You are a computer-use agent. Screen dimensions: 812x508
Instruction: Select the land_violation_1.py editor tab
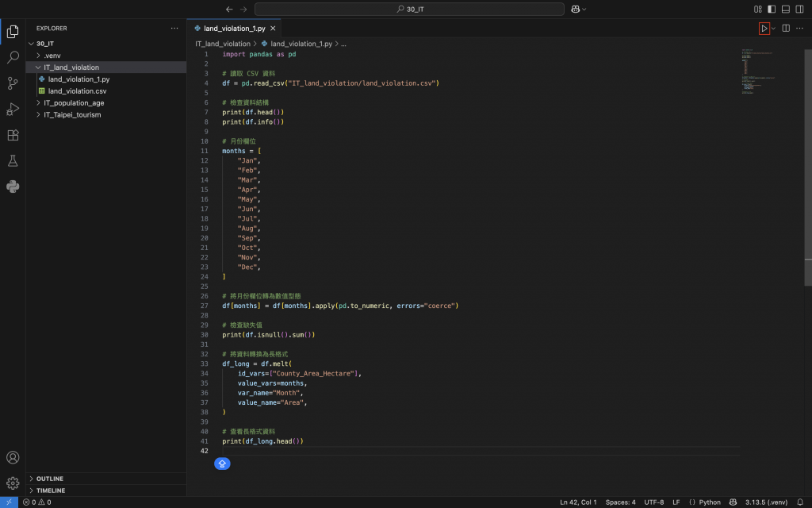(x=234, y=29)
